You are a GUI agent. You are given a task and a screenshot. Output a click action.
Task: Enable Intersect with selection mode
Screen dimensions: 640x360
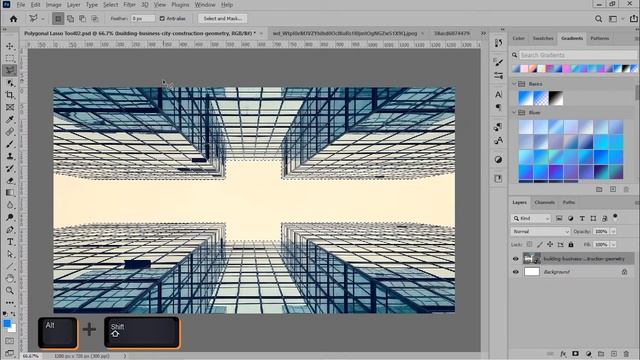(x=95, y=19)
